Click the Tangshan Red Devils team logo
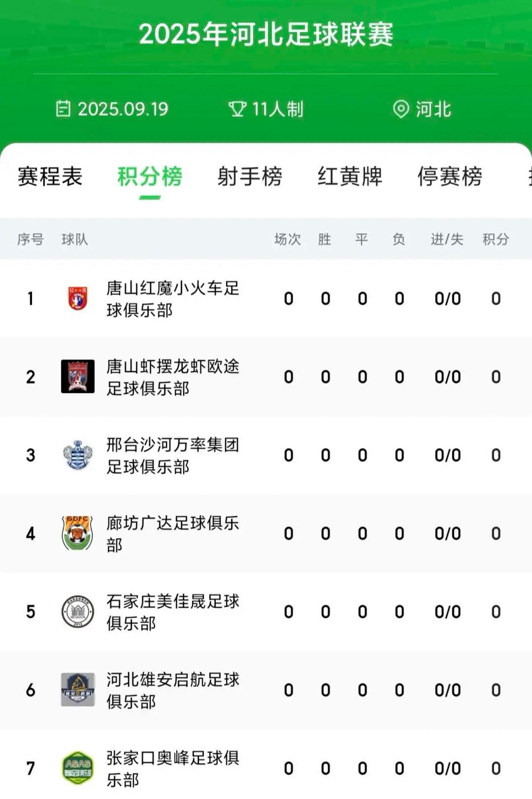This screenshot has height=799, width=532. tap(78, 298)
